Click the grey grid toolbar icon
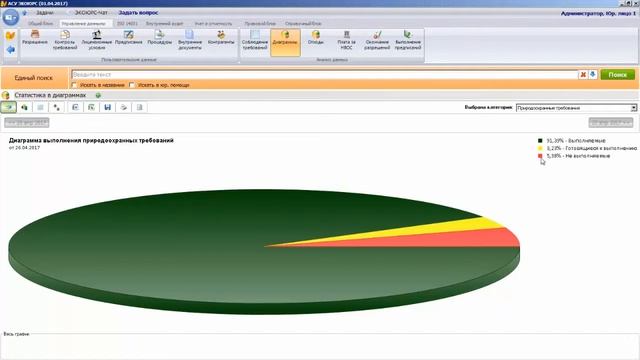This screenshot has height=360, width=640. (40, 107)
